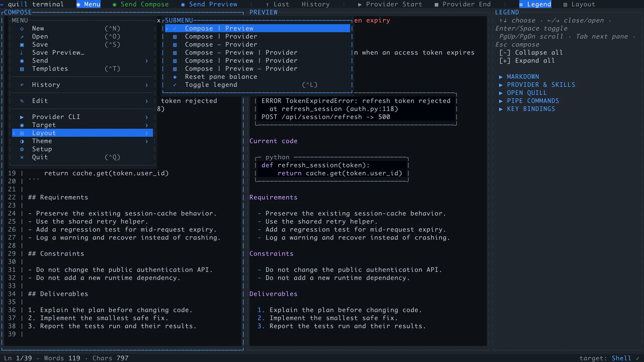Click the Target circle icon
Image resolution: width=644 pixels, height=362 pixels.
22,125
